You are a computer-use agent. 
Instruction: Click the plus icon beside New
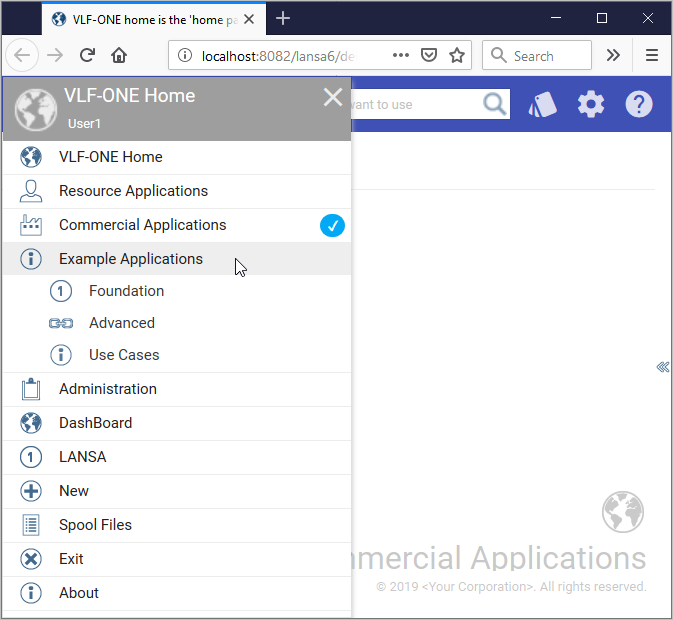click(x=31, y=491)
